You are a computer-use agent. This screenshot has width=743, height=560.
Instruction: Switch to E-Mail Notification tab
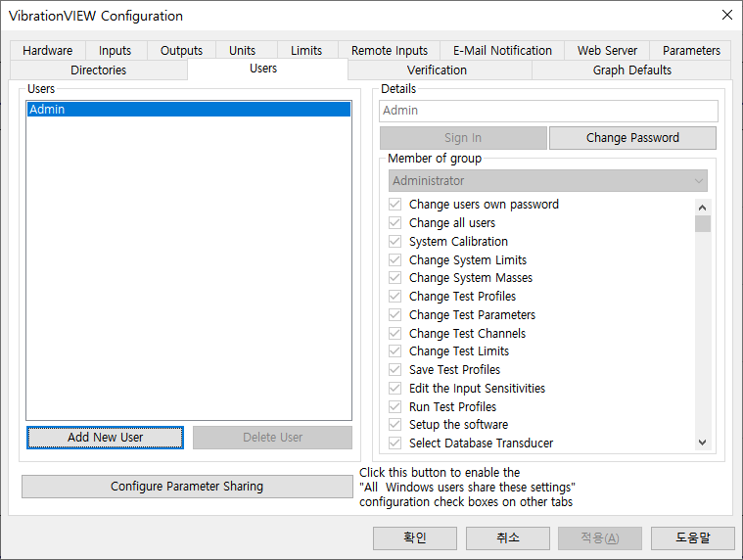click(x=502, y=50)
